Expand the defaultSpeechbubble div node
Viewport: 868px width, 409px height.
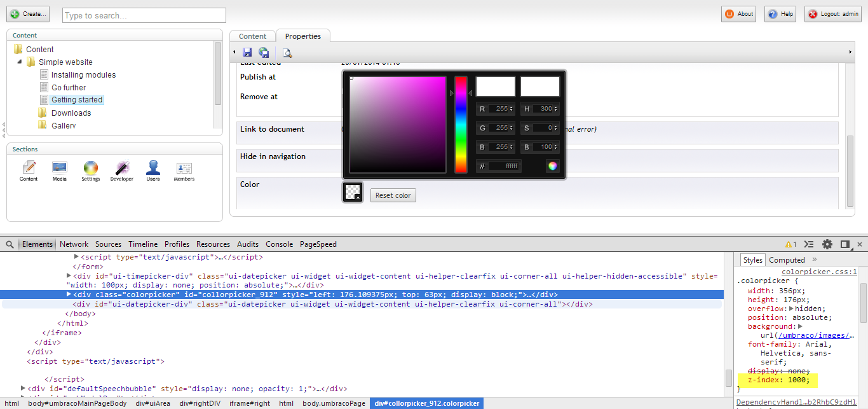[24, 389]
